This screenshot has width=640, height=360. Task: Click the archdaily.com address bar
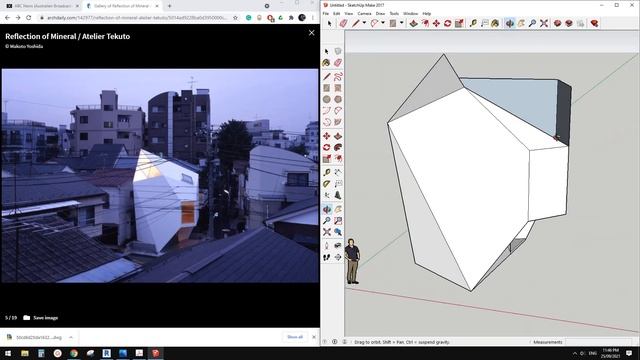pos(137,18)
